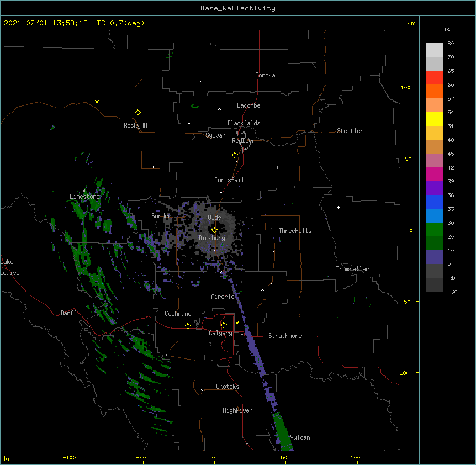Screen dimensions: 476x465
Task: Click the 50 tick on the bottom axis
Action: click(x=284, y=457)
